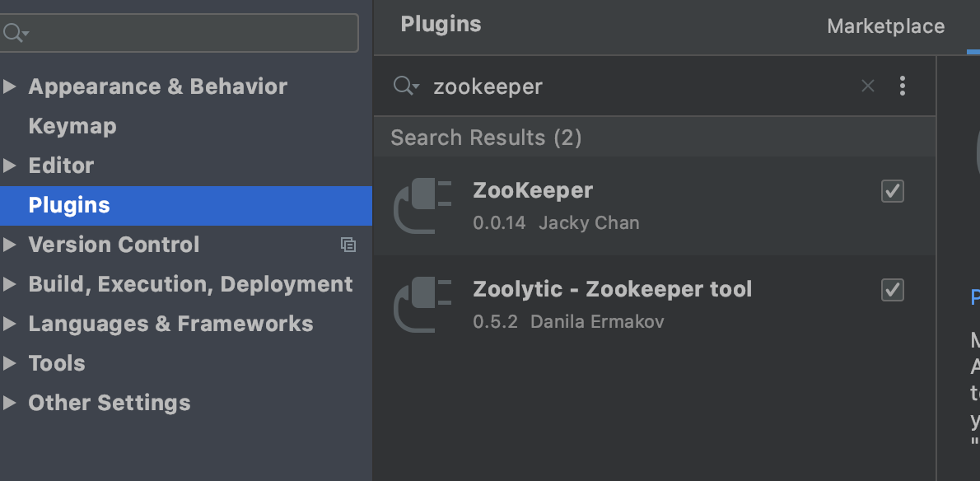This screenshot has width=980, height=481.
Task: Switch to the Marketplace tab
Action: (x=885, y=26)
